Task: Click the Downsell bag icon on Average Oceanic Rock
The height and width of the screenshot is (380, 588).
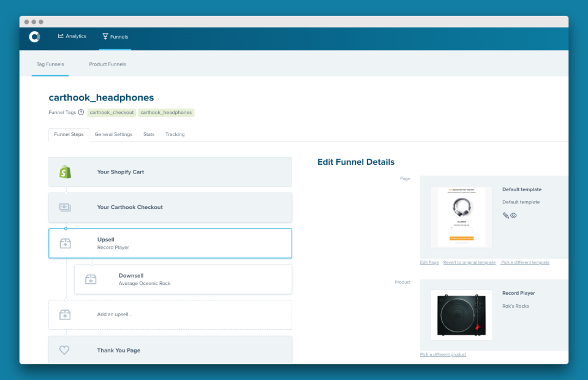Action: (x=90, y=279)
